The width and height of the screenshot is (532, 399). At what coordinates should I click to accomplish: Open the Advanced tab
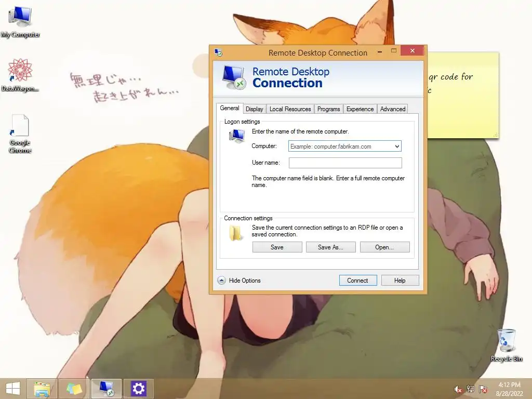(x=393, y=109)
